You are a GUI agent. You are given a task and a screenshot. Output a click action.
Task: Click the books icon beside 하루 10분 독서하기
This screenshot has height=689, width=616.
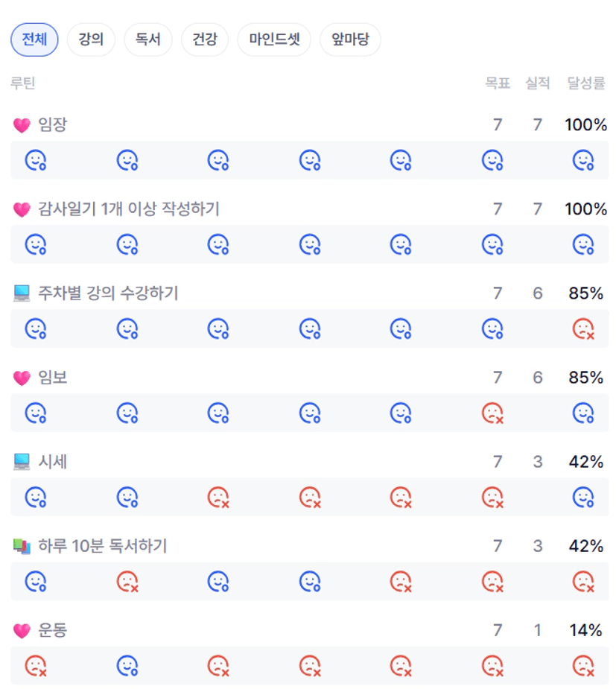[x=22, y=547]
